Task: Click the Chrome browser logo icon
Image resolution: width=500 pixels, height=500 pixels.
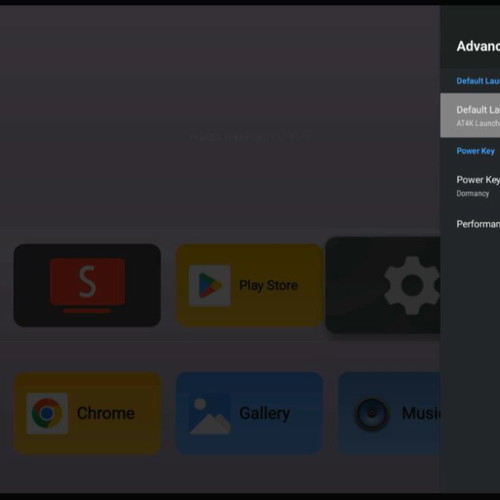Action: [47, 413]
